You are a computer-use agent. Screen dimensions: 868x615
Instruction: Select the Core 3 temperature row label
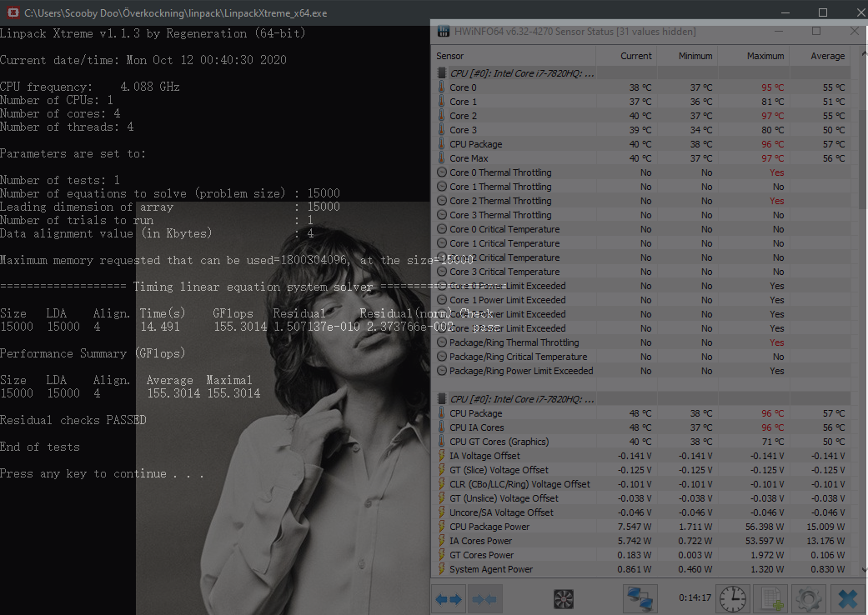pos(463,130)
